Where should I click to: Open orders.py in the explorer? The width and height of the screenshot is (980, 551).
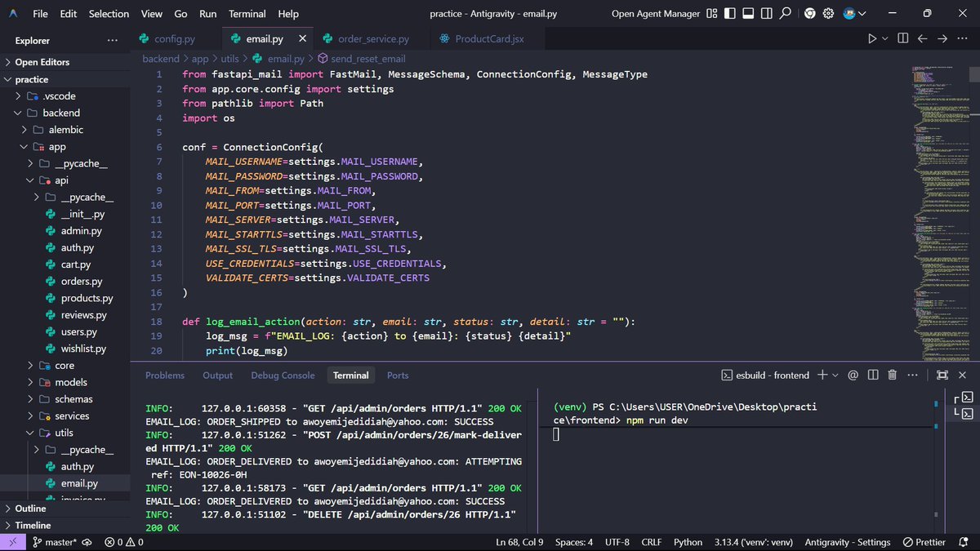pos(65,282)
